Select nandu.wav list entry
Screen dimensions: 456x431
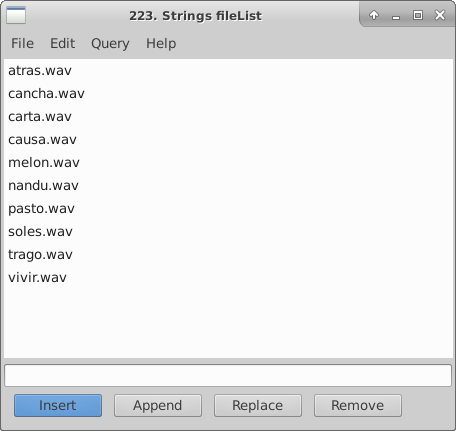[228, 185]
